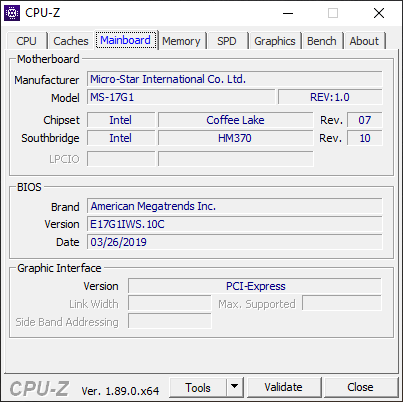Click the empty Max. Supported field
The image size is (403, 402).
click(x=342, y=304)
